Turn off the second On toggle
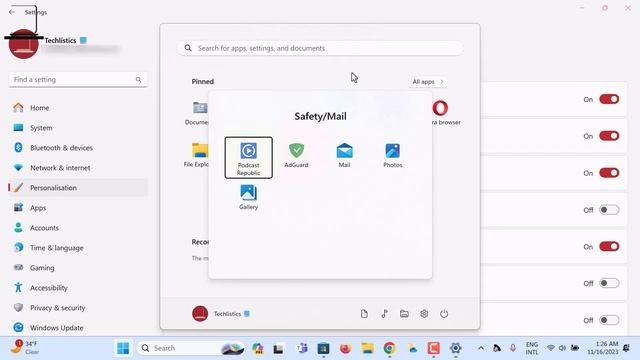The image size is (640, 360). (x=609, y=136)
